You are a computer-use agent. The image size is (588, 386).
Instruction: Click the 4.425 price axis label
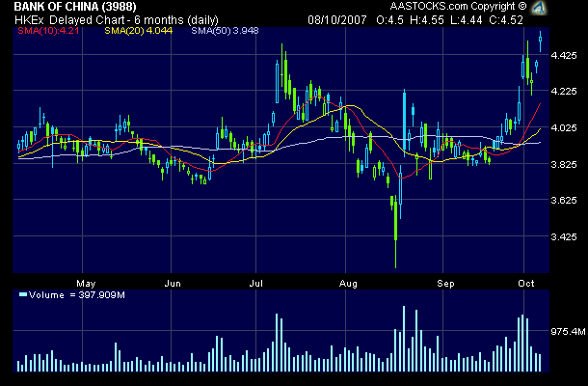click(x=564, y=56)
